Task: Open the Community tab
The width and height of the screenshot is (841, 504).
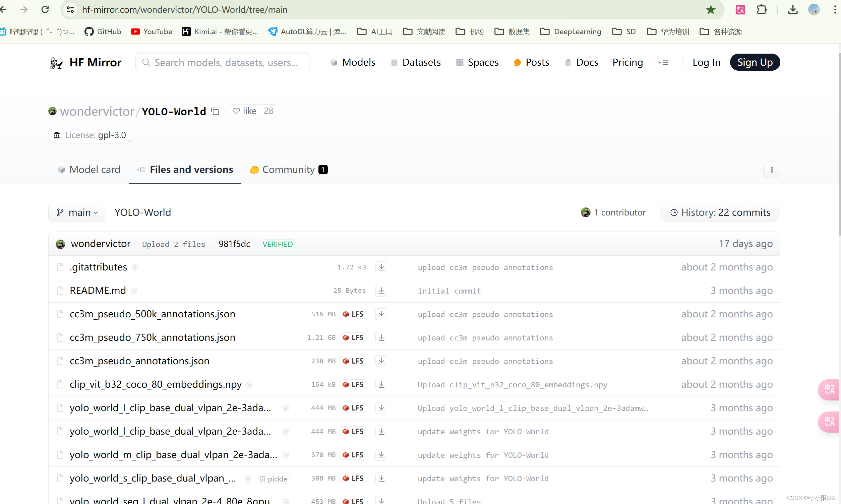Action: click(x=289, y=170)
